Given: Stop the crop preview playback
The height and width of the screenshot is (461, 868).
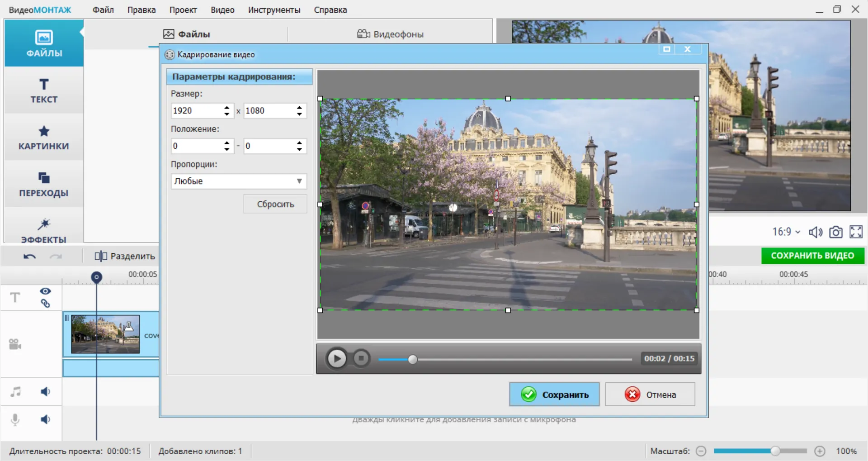Looking at the screenshot, I should click(x=361, y=359).
